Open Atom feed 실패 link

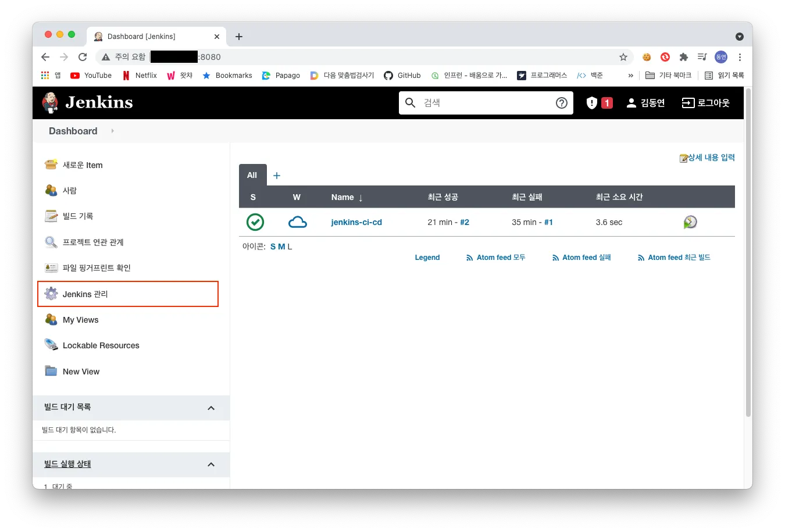point(581,258)
